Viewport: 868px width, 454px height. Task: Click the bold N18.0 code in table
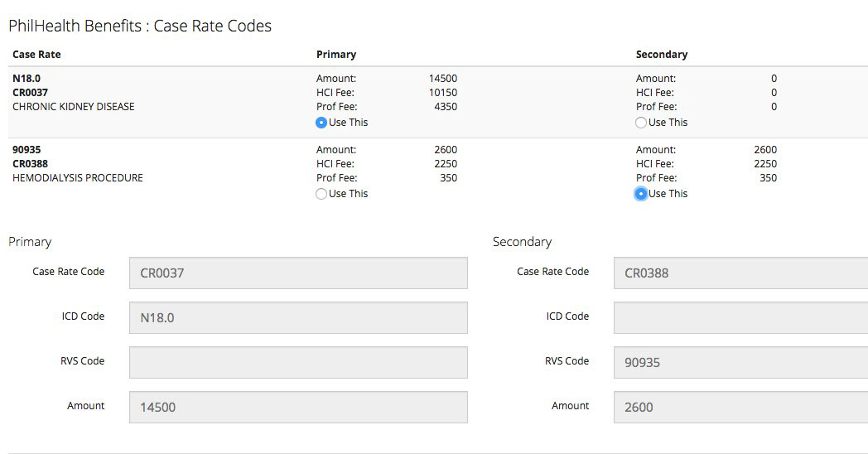point(27,79)
